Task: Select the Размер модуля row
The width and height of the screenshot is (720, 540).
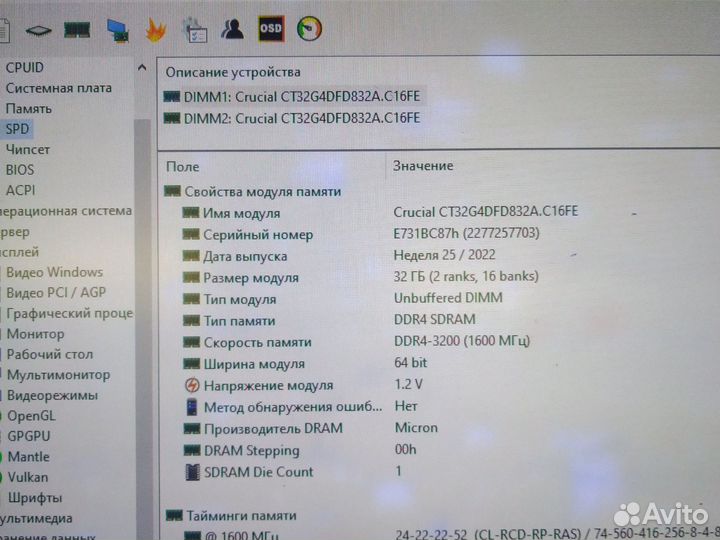Action: pyautogui.click(x=360, y=277)
